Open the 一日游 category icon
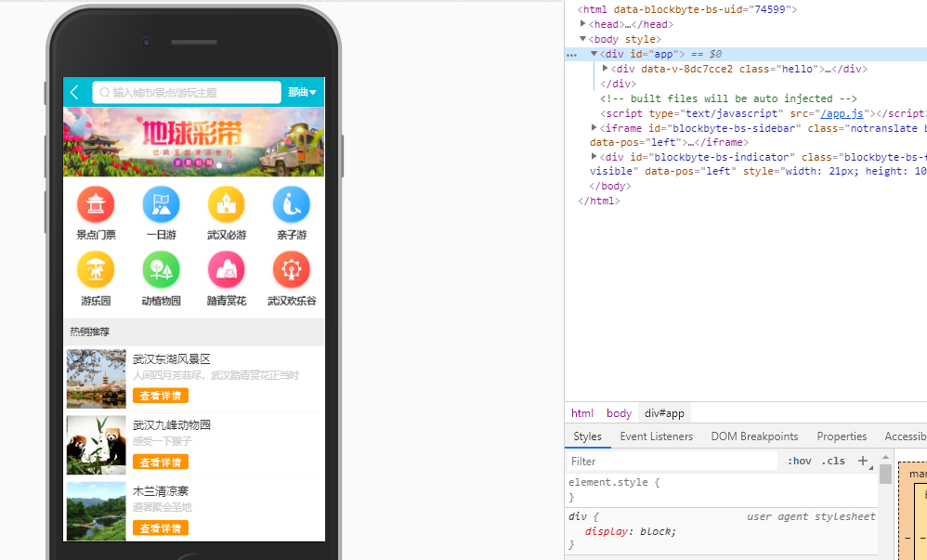 (x=161, y=204)
